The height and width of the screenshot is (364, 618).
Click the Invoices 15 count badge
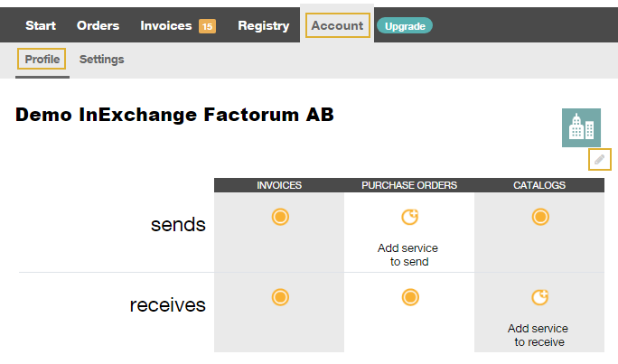coord(207,26)
